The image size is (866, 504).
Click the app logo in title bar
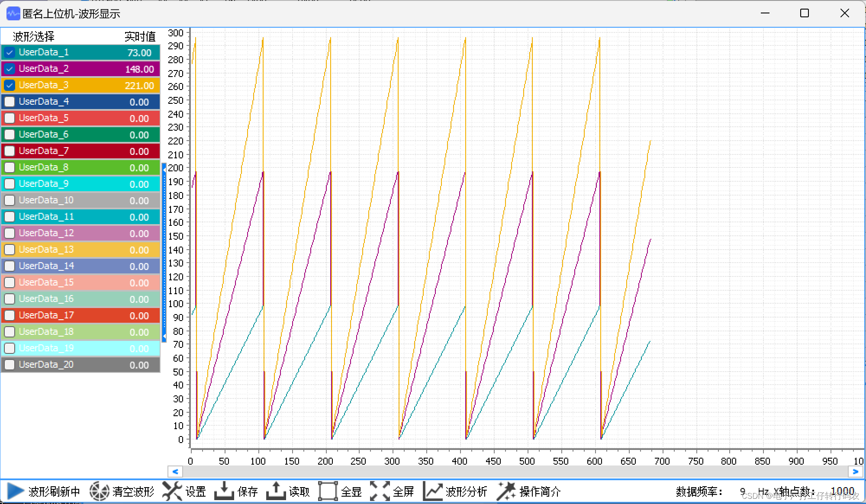pos(13,13)
